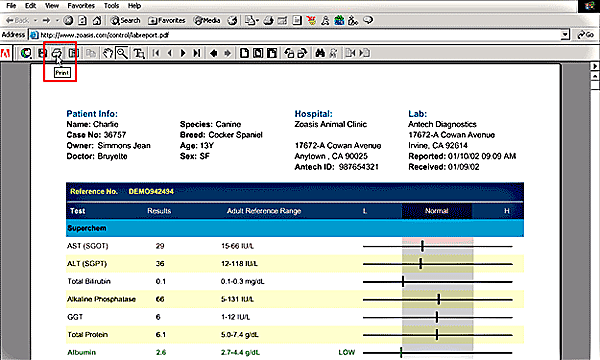
Task: Click the Results column header
Action: point(159,211)
